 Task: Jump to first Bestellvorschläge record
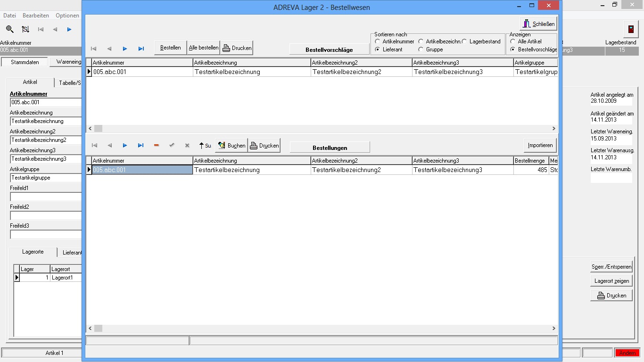pos(94,48)
